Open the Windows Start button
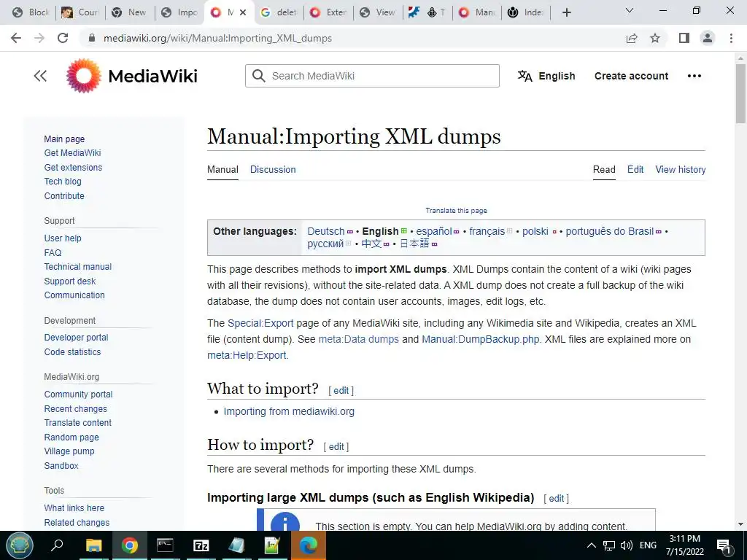Viewport: 747px width, 560px height. 19,545
